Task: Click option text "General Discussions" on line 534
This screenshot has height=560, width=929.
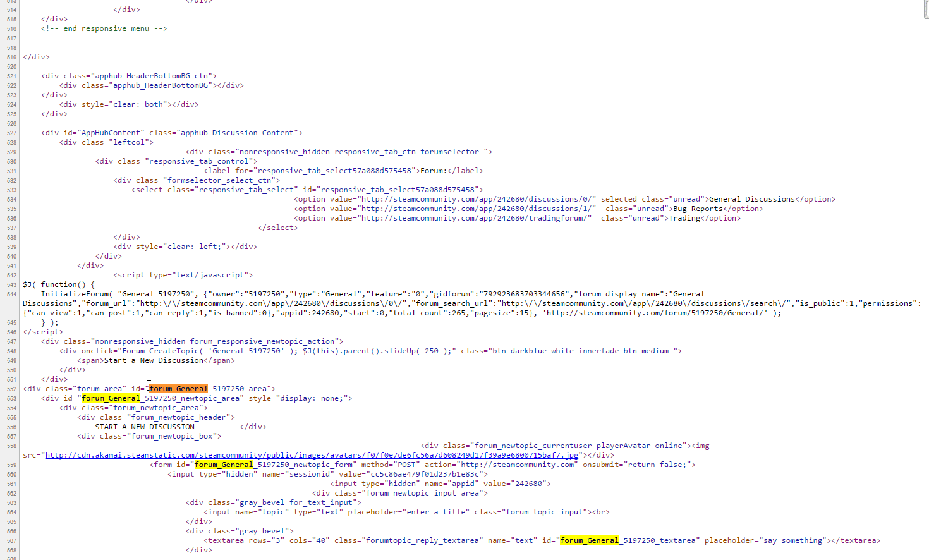Action: [752, 199]
